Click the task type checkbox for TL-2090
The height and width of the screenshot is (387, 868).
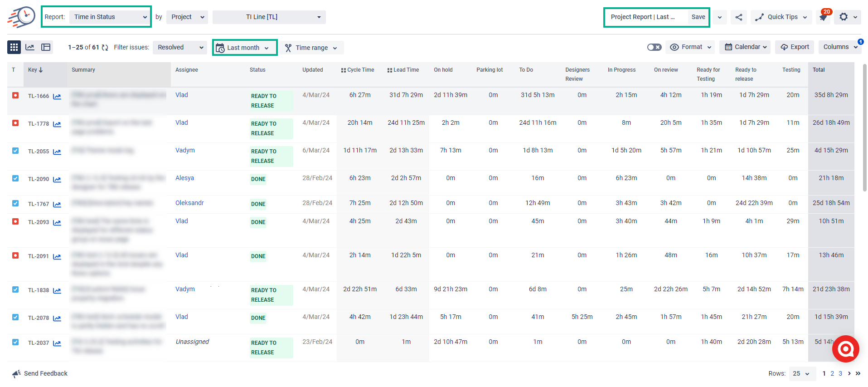pyautogui.click(x=15, y=178)
